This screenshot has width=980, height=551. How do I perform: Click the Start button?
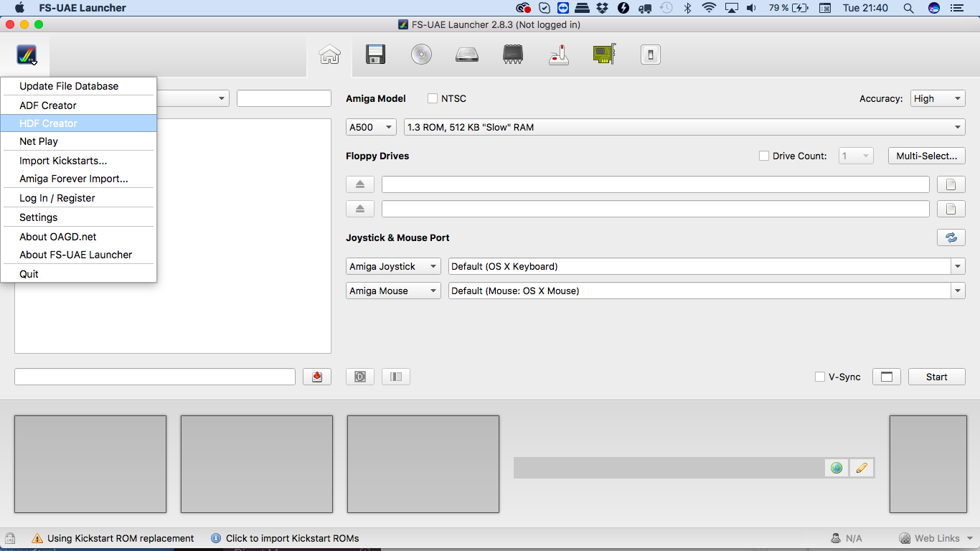pos(937,377)
